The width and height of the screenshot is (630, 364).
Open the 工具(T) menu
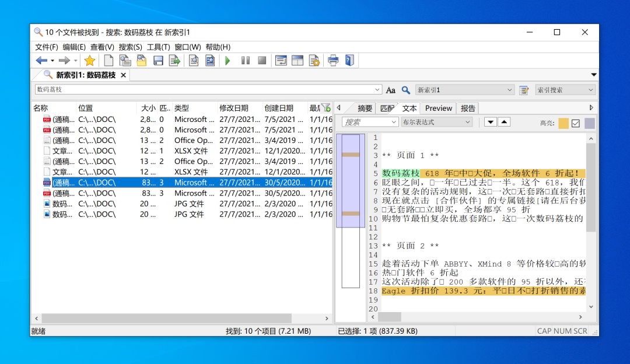(x=158, y=47)
